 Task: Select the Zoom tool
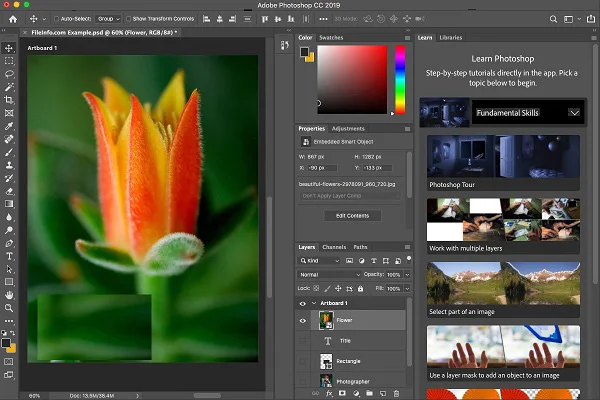click(x=9, y=308)
